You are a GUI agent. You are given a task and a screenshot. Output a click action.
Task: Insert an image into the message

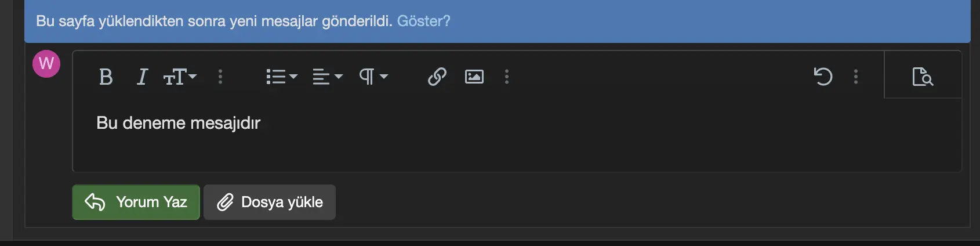[x=474, y=77]
